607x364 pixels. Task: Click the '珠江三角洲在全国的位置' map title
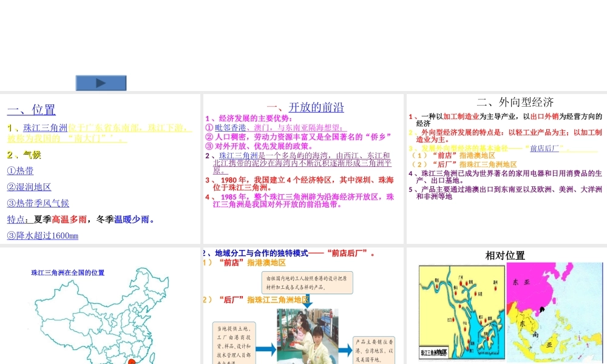[68, 273]
